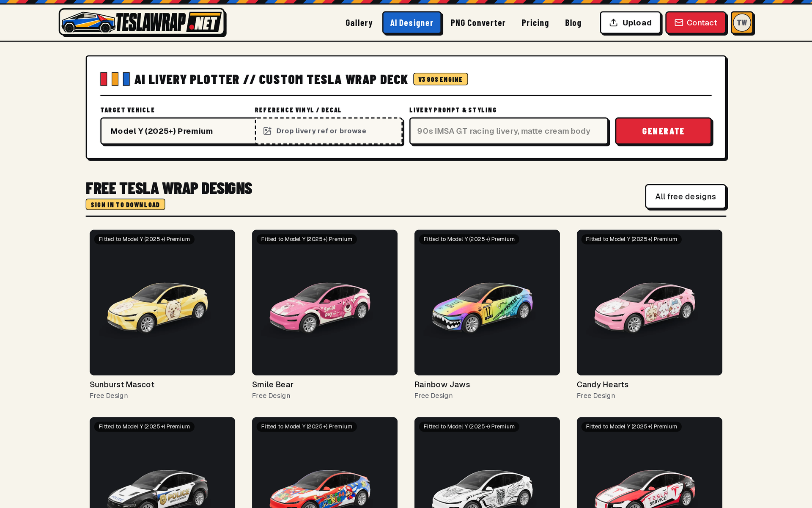Screen dimensions: 812x508
Task: Open the Gallery menu item
Action: tap(359, 23)
